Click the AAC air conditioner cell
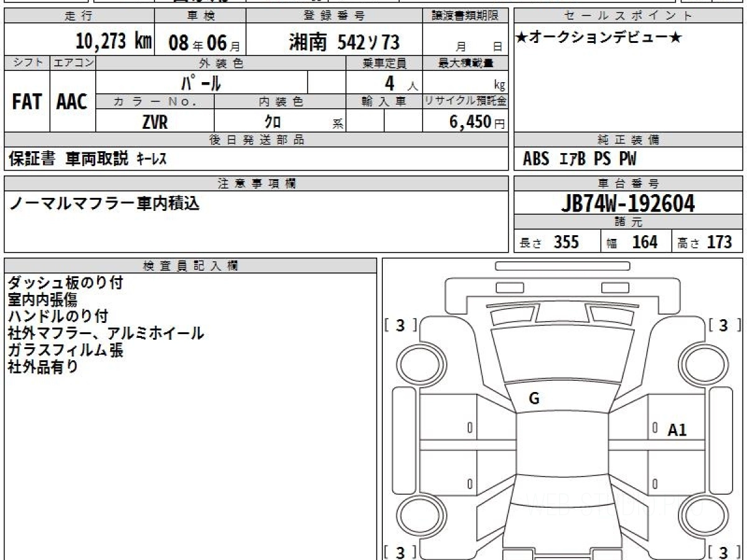This screenshot has height=560, width=747. (x=72, y=101)
